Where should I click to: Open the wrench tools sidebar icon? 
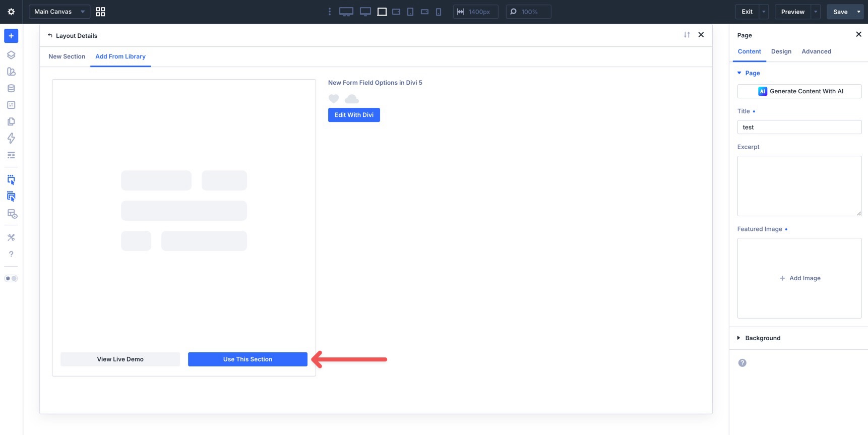tap(11, 237)
